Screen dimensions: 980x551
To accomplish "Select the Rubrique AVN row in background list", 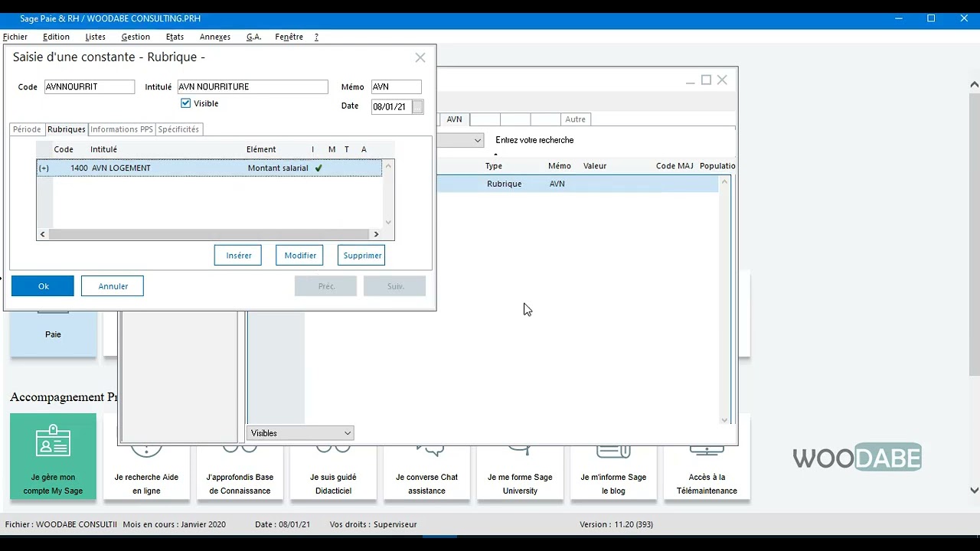I will point(578,184).
